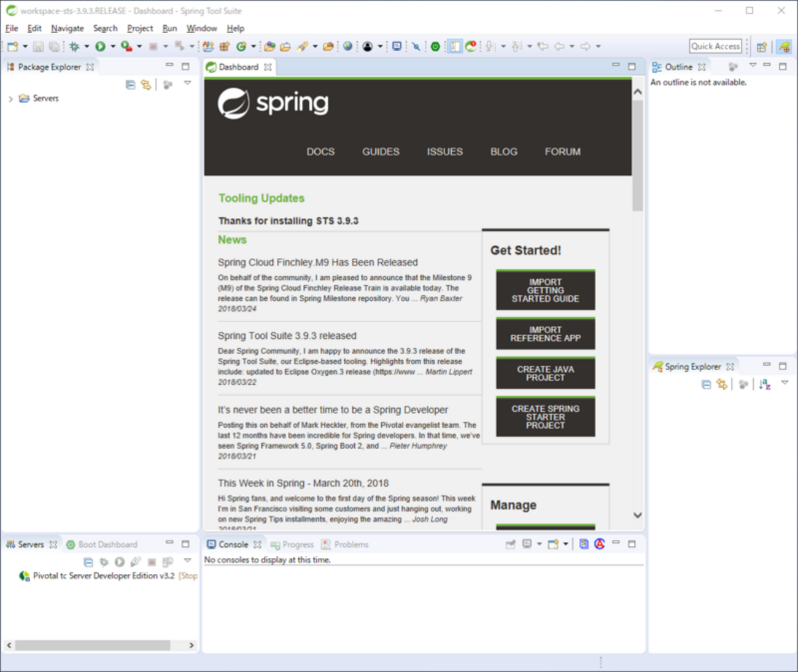Click the Debug bug icon in toolbar
Image resolution: width=798 pixels, height=672 pixels.
[74, 46]
